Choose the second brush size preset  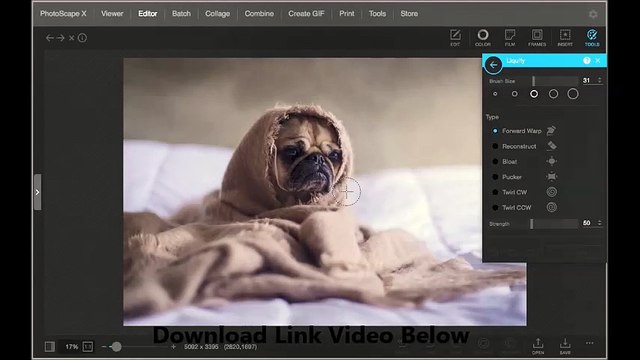coord(514,94)
